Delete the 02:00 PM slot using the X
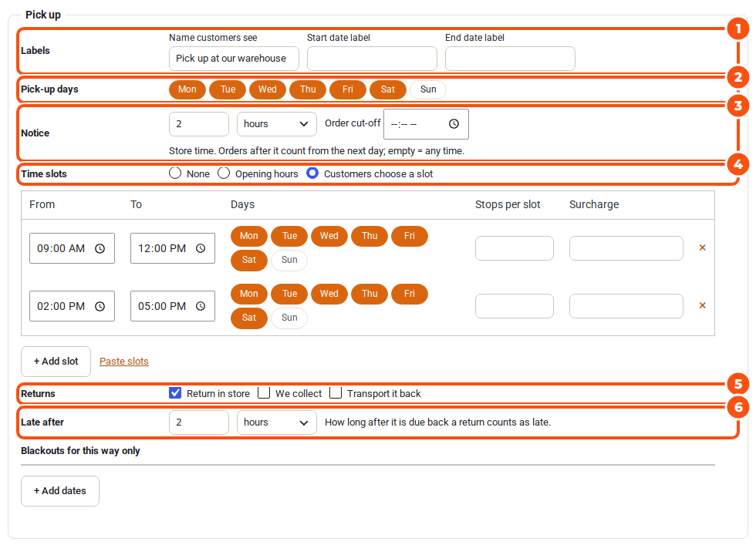 click(x=703, y=305)
